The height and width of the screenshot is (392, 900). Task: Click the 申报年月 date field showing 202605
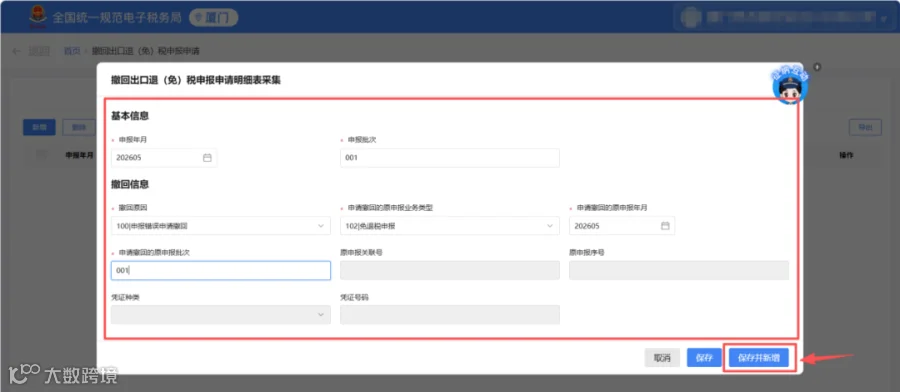tap(164, 158)
